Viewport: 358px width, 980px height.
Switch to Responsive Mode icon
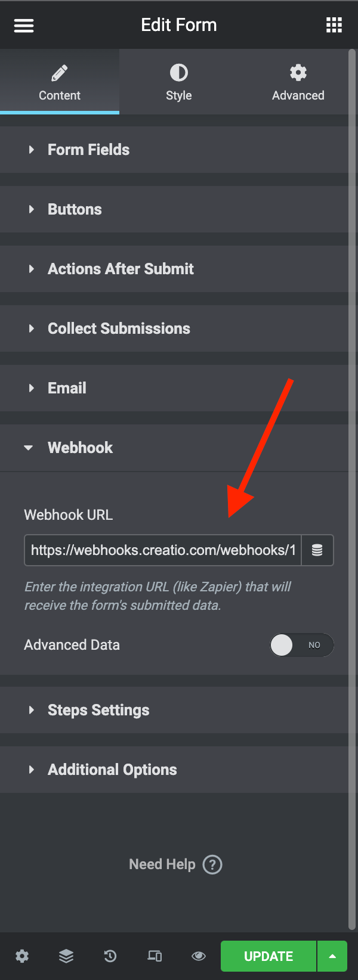click(155, 956)
